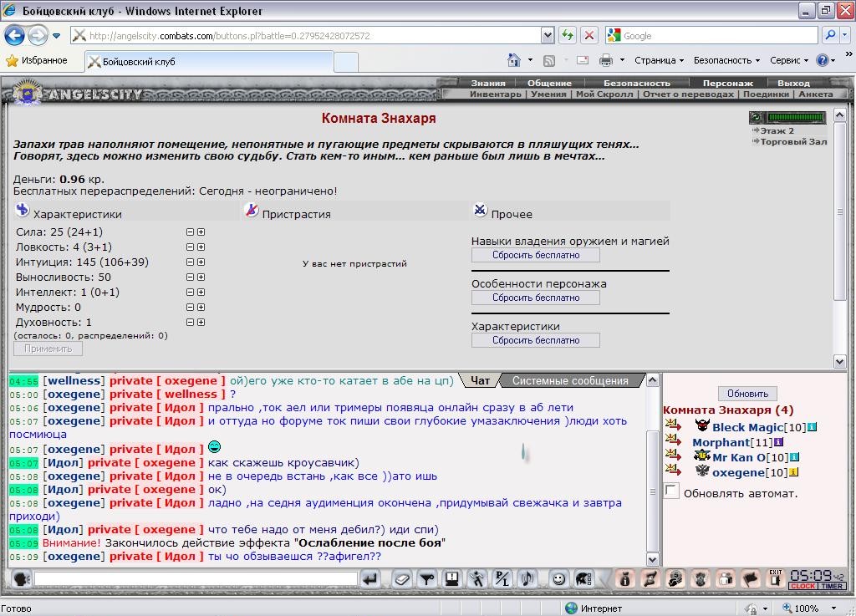Image resolution: width=856 pixels, height=616 pixels.
Task: Increase Ловкость with its plus box
Action: (201, 247)
